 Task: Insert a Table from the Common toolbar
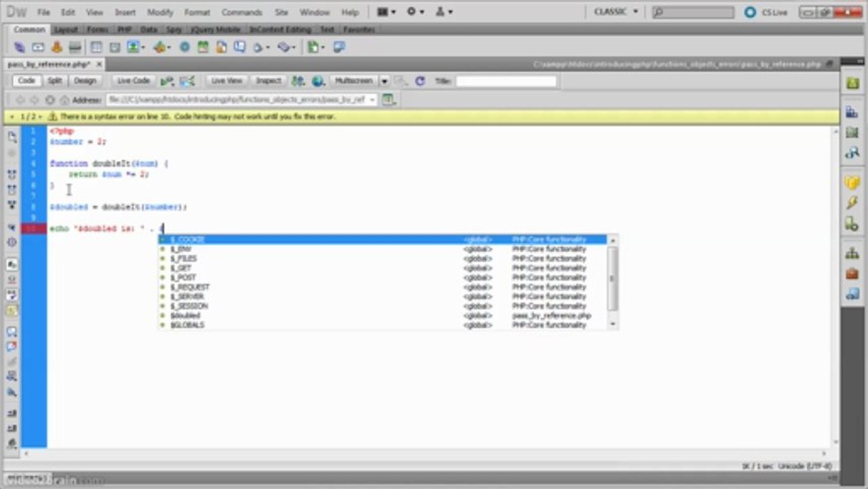[96, 47]
